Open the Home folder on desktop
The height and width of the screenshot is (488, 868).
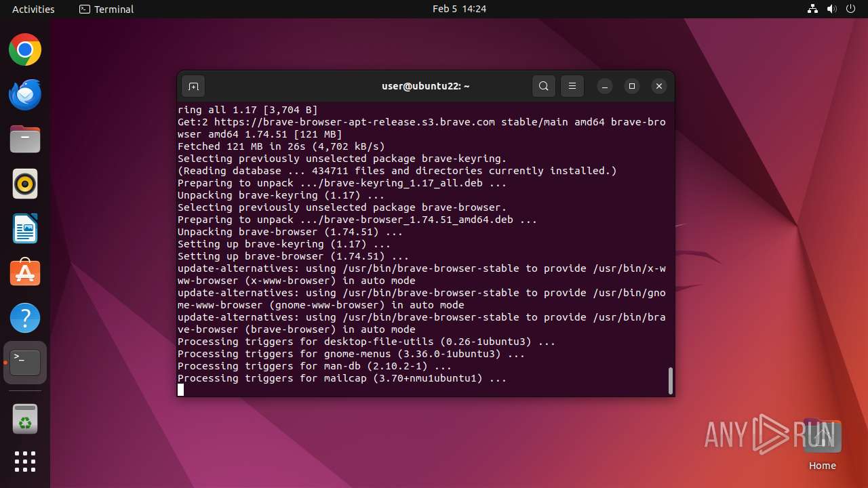click(x=822, y=445)
